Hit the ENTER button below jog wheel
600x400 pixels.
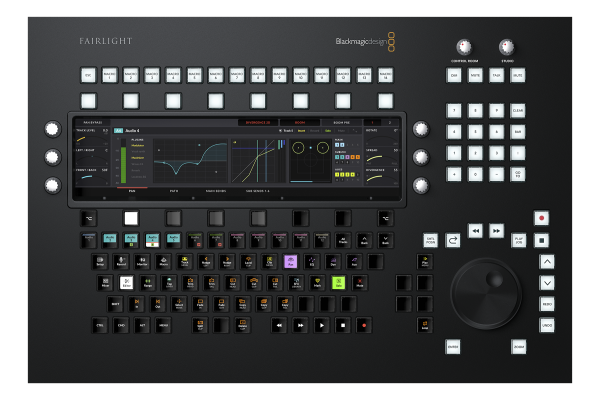[x=453, y=347]
